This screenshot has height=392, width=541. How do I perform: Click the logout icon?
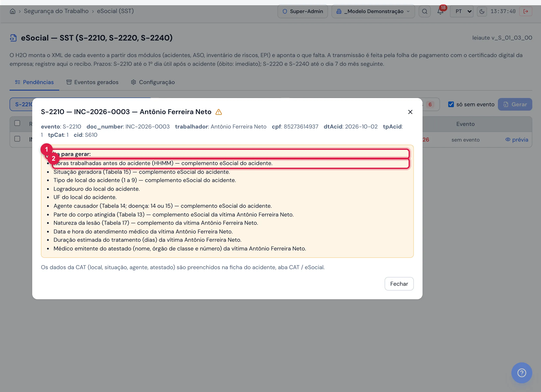(526, 11)
